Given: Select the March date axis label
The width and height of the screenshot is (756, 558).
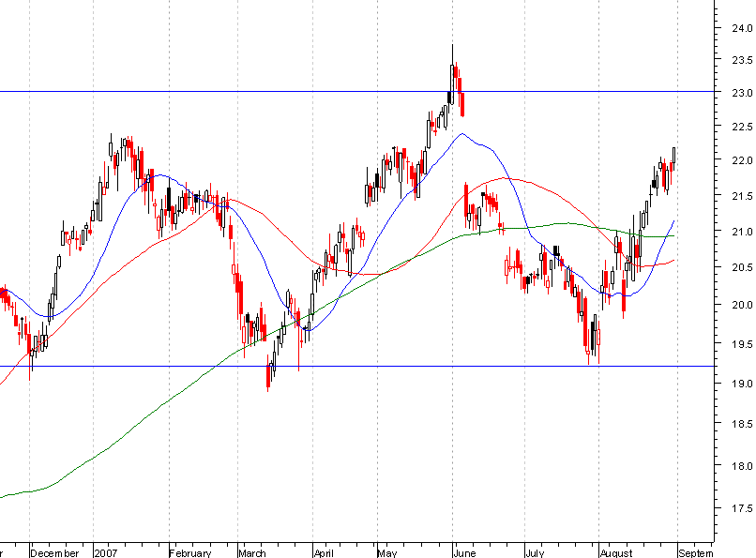Looking at the screenshot, I should click(252, 552).
